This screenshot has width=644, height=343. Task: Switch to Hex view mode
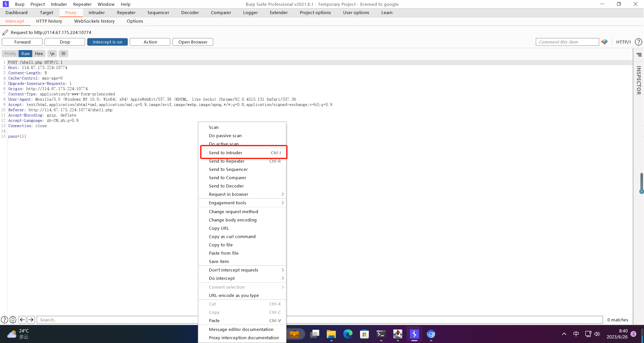click(x=39, y=53)
